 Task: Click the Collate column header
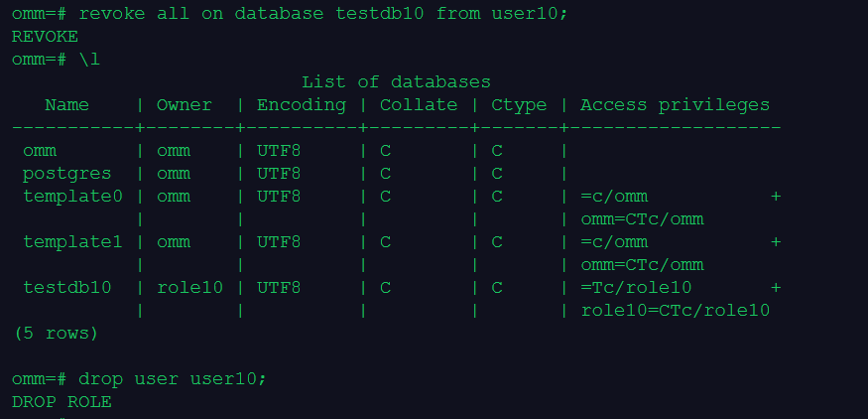pos(419,105)
